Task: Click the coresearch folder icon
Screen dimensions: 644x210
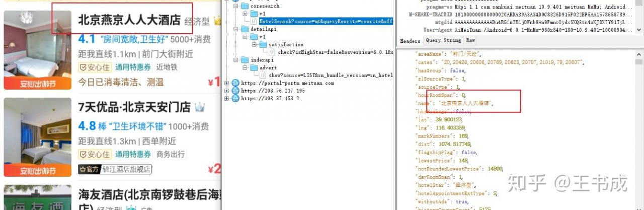Action: (x=244, y=6)
